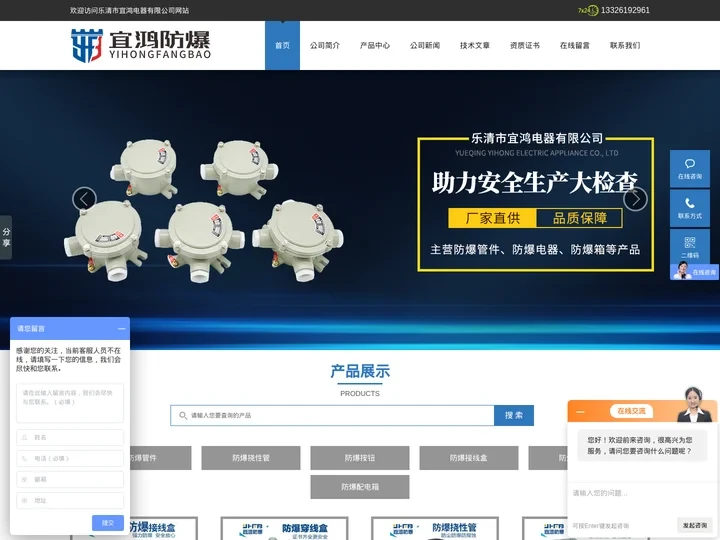Focus the 电话 phone field
The height and width of the screenshot is (540, 720).
(x=70, y=459)
